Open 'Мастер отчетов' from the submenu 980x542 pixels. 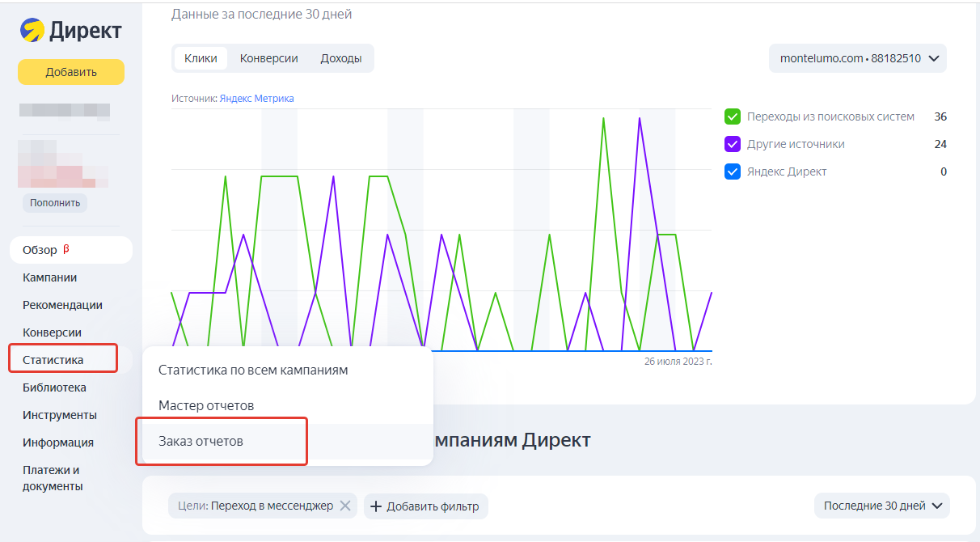click(287, 405)
